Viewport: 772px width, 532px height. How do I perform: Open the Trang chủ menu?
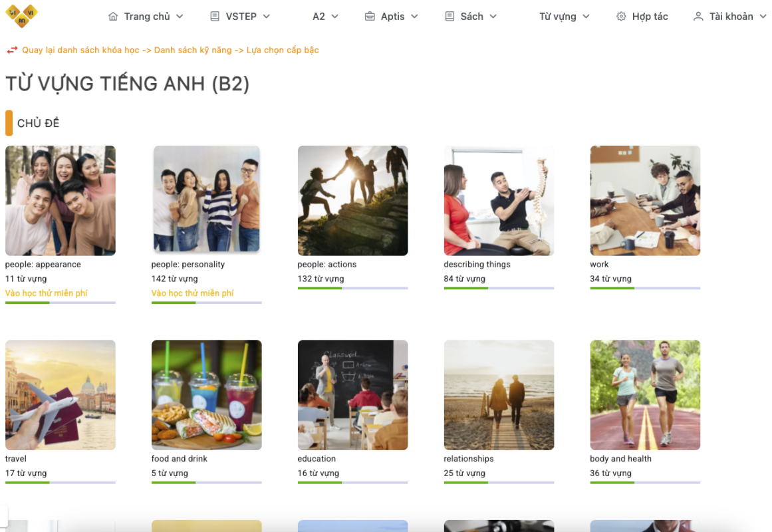[146, 16]
